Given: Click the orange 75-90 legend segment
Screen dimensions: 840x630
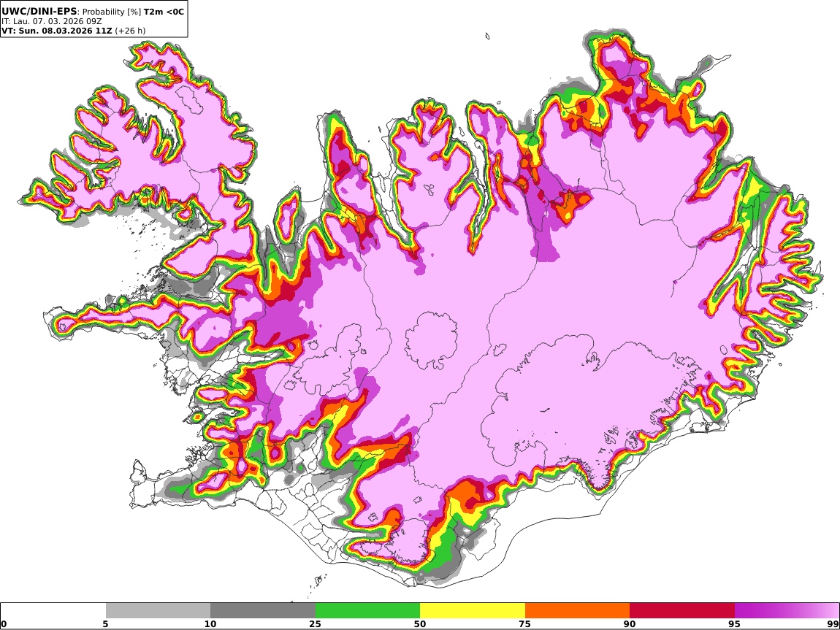Looking at the screenshot, I should (x=578, y=610).
